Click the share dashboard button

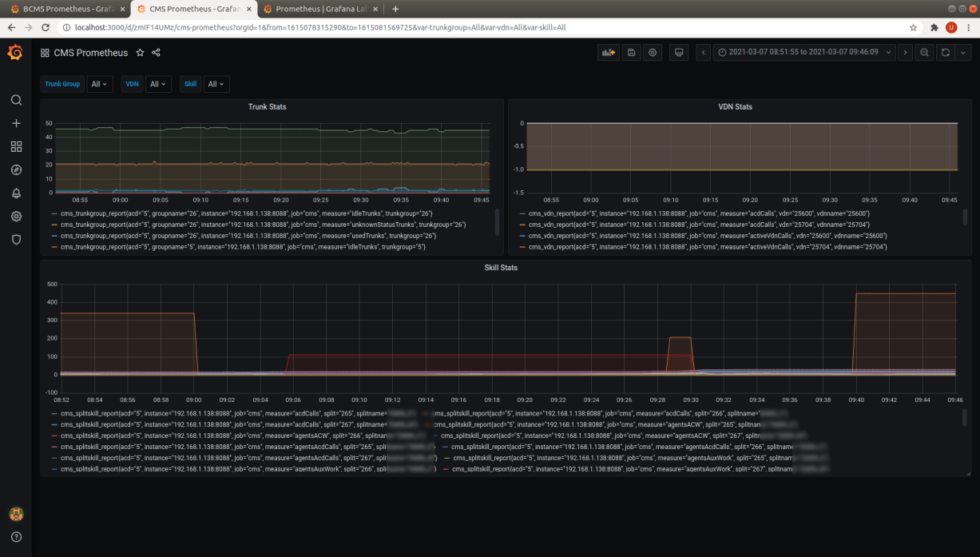pyautogui.click(x=156, y=52)
